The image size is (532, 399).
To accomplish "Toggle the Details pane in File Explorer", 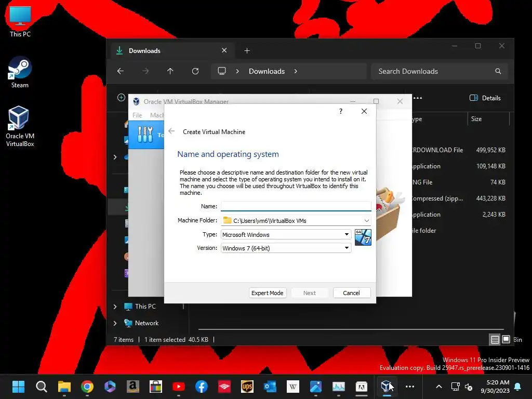I will [485, 98].
